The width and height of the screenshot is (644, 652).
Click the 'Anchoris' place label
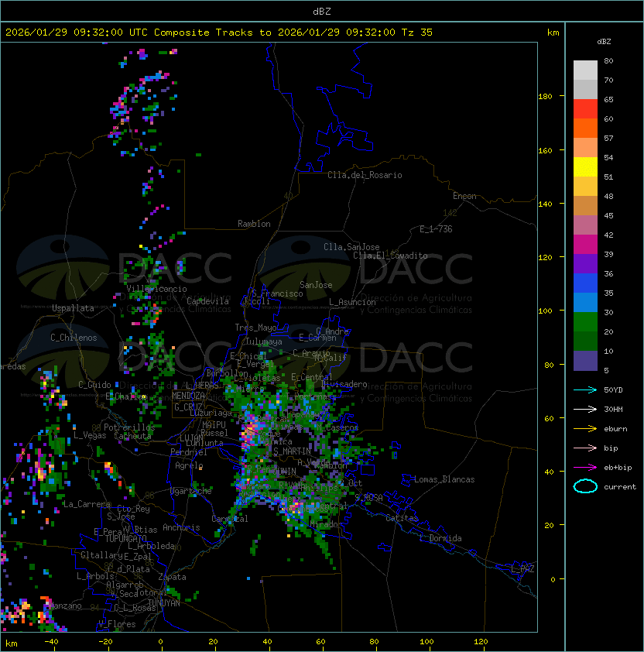point(181,527)
